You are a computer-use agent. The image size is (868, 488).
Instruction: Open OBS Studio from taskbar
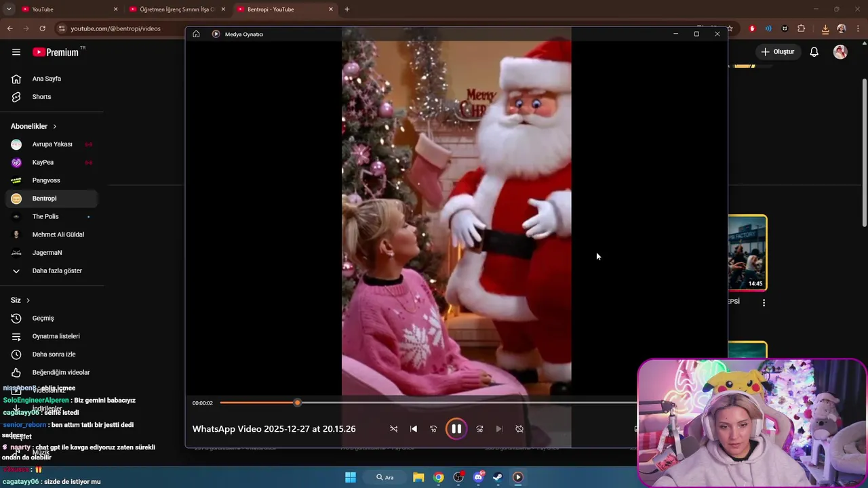tap(458, 477)
